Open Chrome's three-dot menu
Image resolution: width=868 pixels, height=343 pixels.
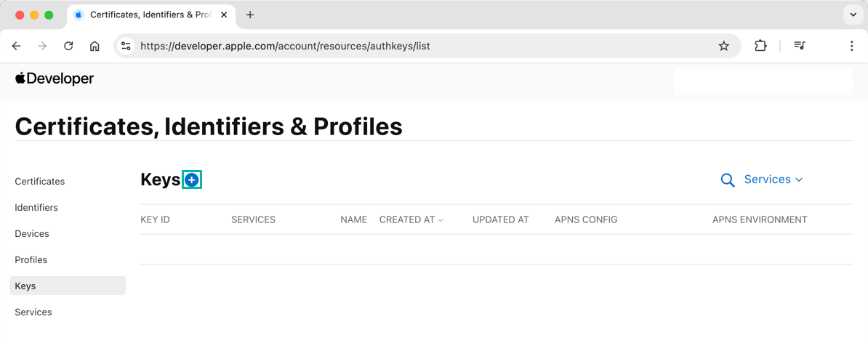pyautogui.click(x=851, y=46)
